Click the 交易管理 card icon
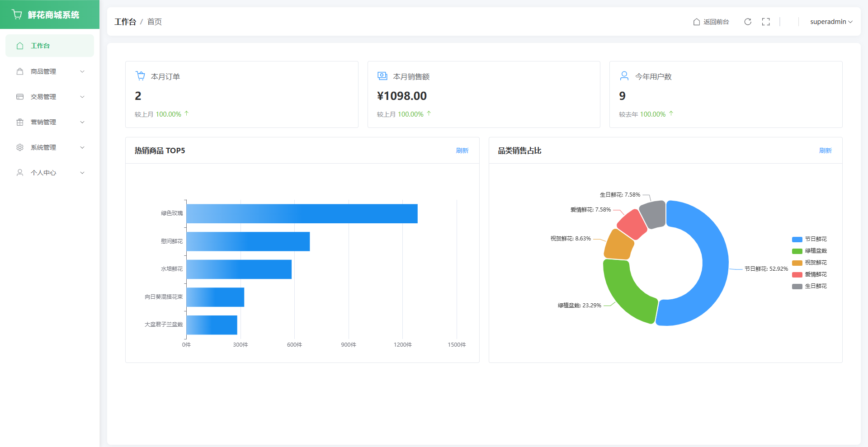 click(x=20, y=97)
